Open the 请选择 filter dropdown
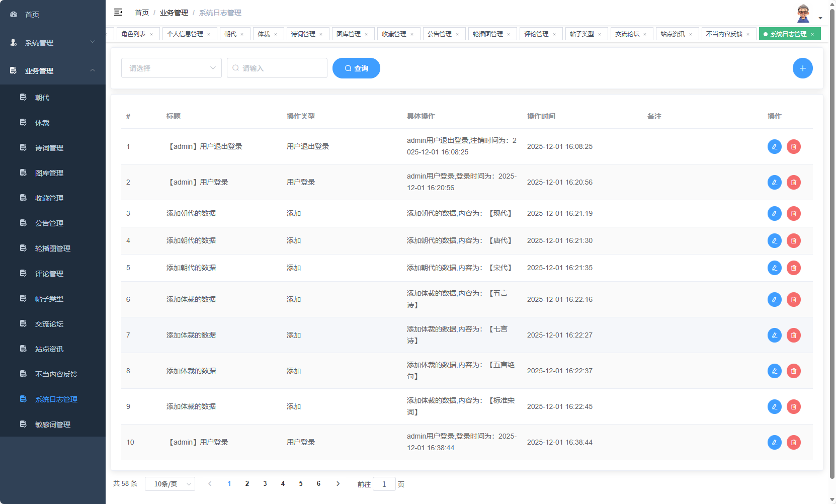 click(171, 68)
